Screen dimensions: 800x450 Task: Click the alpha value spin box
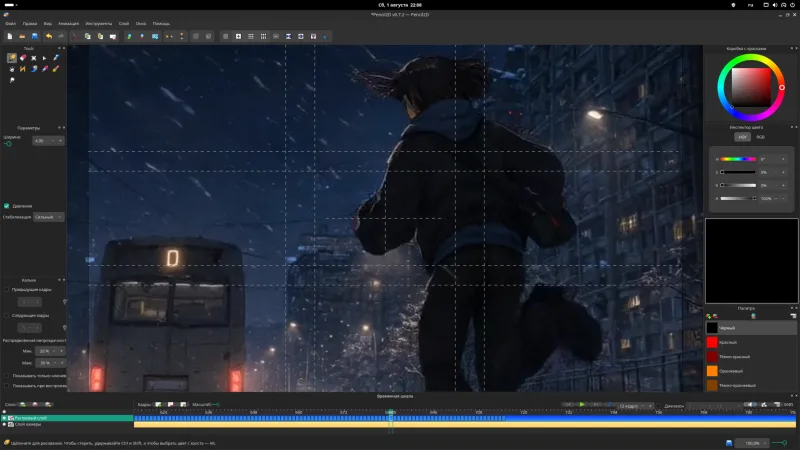773,198
